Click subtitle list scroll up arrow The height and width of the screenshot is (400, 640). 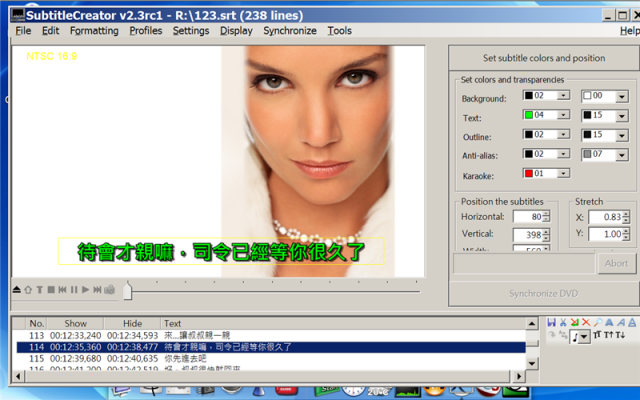pos(532,324)
